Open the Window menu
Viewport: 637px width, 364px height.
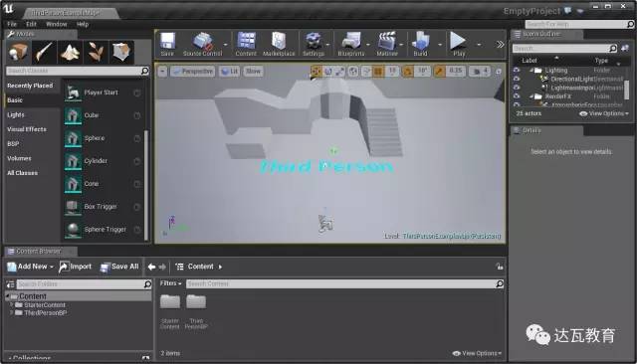tap(57, 24)
